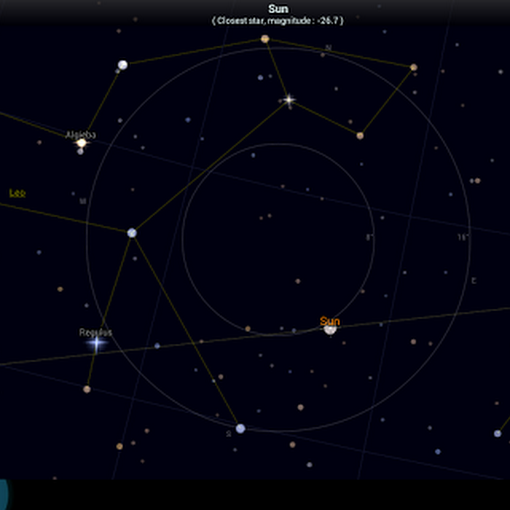
Task: Tap the Sun title in top bar
Action: pyautogui.click(x=278, y=9)
